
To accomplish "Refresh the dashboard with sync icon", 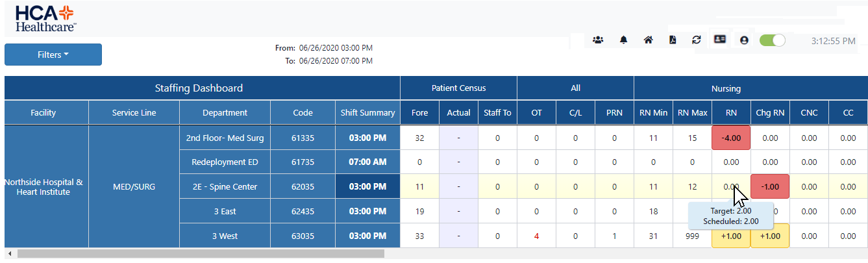I will point(697,40).
